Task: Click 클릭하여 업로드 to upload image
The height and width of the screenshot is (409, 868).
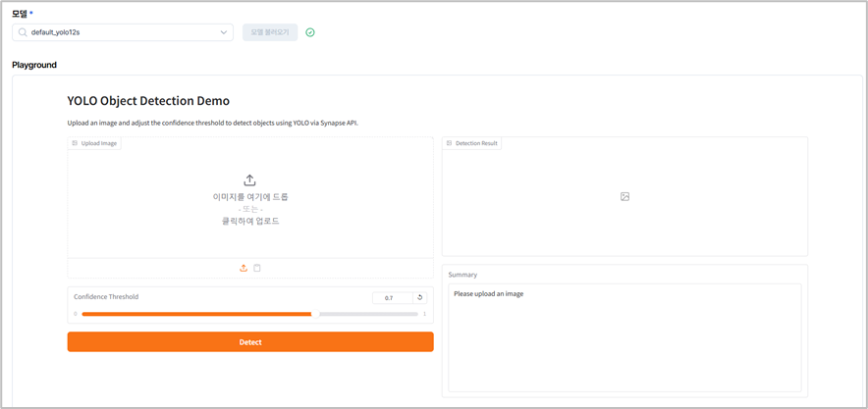Action: coord(250,222)
